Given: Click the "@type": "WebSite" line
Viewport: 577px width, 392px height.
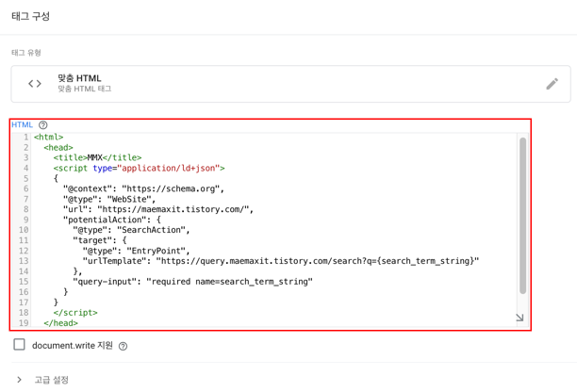Looking at the screenshot, I should 109,199.
